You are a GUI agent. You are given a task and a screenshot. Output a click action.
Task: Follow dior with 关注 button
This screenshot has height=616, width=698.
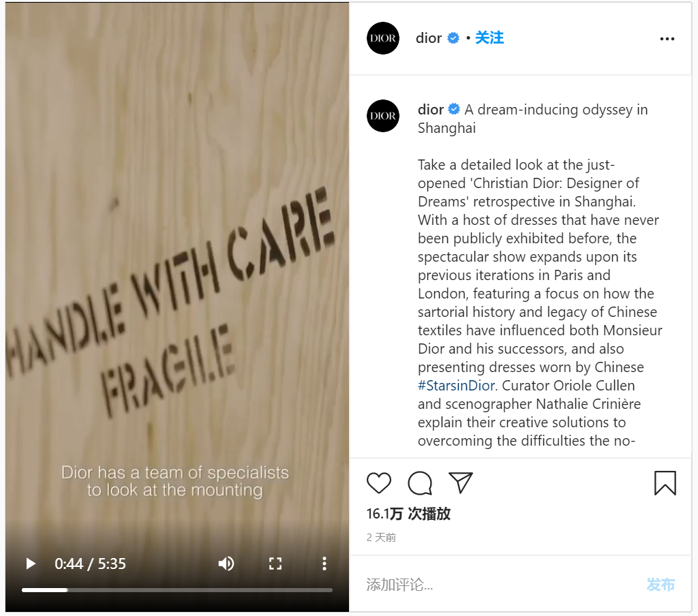click(489, 38)
